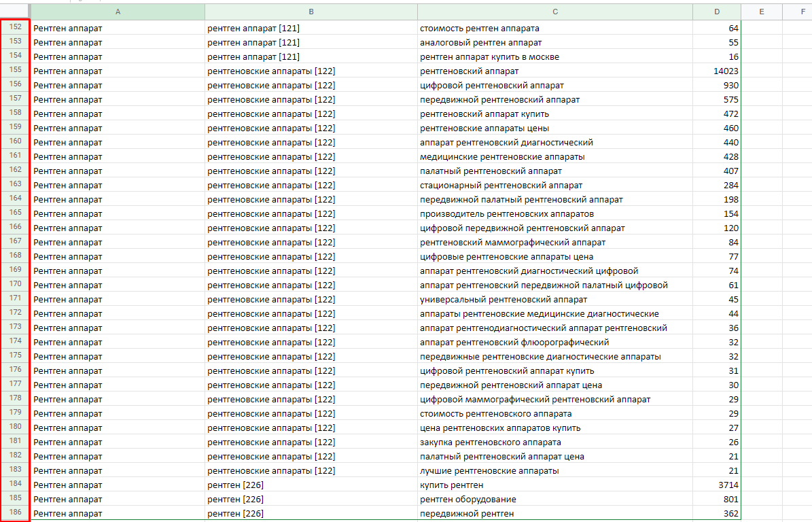Image resolution: width=812 pixels, height=522 pixels.
Task: Select row 184 header
Action: [x=16, y=484]
